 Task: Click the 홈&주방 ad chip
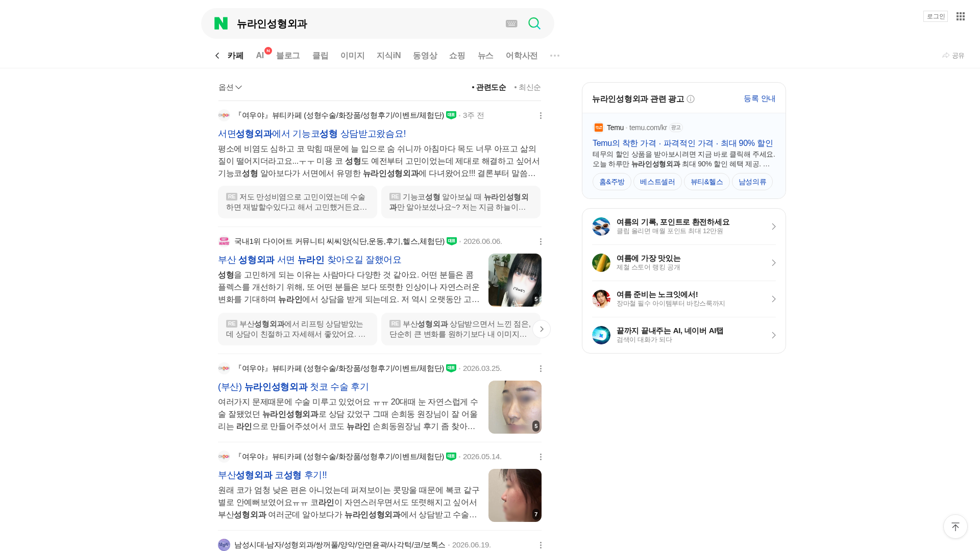click(612, 182)
